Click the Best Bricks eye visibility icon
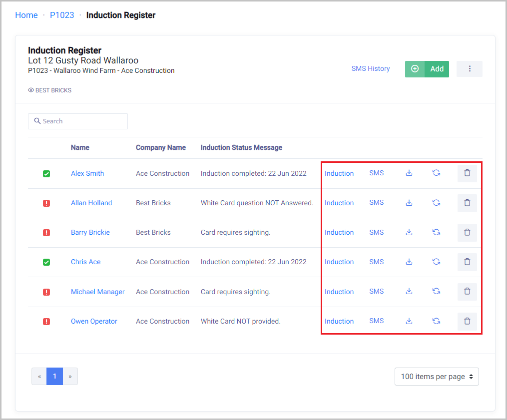The height and width of the screenshot is (420, 507). 31,90
